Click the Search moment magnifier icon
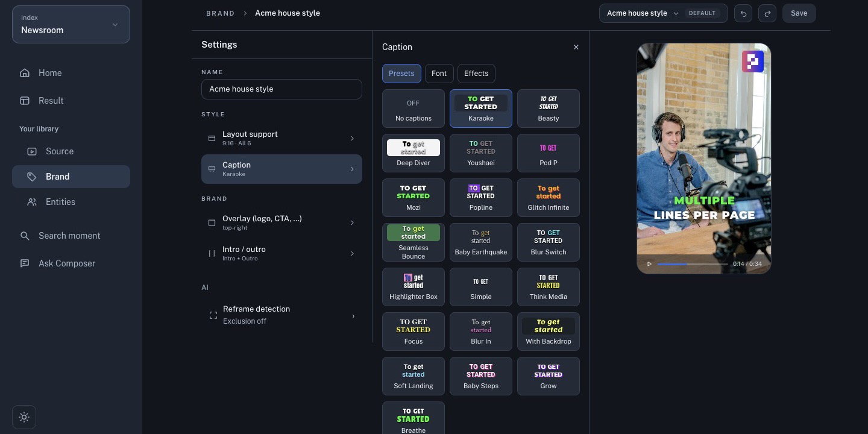 click(25, 236)
